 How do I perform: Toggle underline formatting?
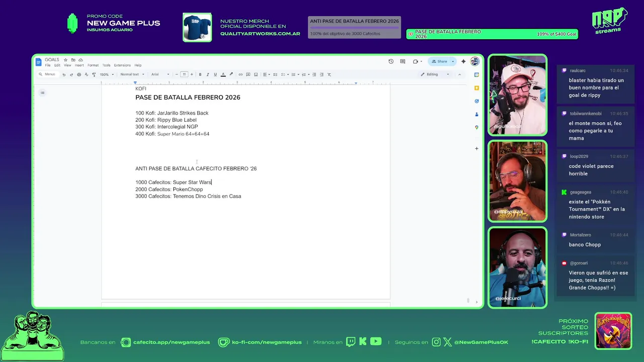point(215,74)
